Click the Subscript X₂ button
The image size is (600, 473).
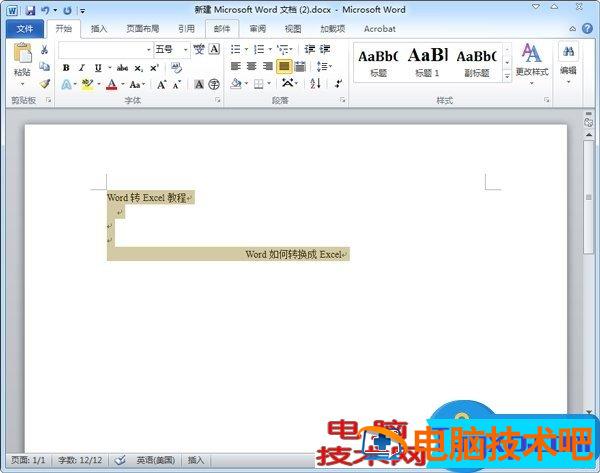click(138, 69)
